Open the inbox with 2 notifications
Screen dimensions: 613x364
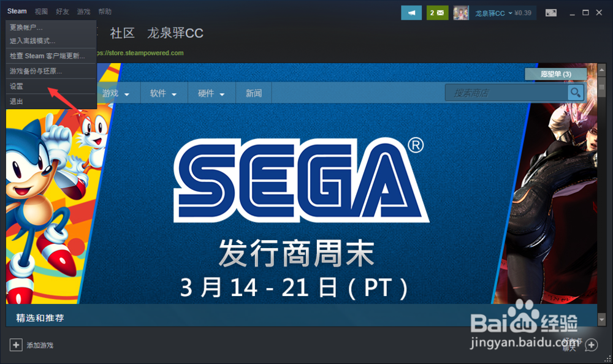click(x=437, y=13)
